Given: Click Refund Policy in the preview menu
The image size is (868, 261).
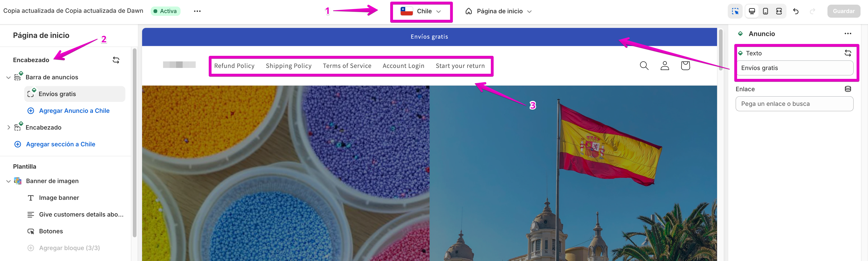Looking at the screenshot, I should tap(234, 66).
